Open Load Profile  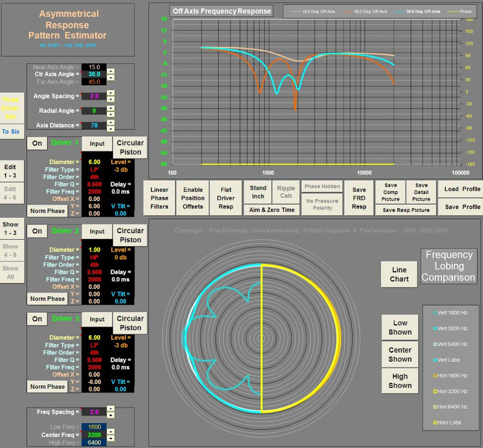462,189
